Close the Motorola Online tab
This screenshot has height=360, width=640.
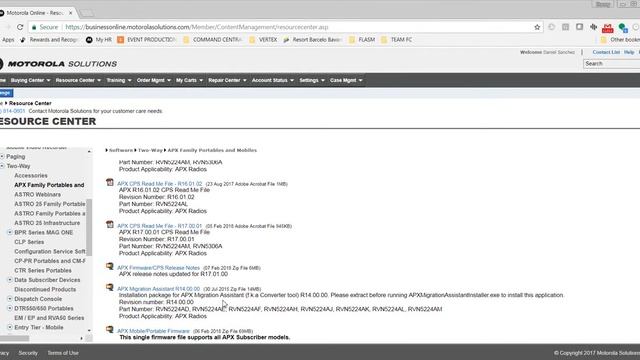coord(70,13)
